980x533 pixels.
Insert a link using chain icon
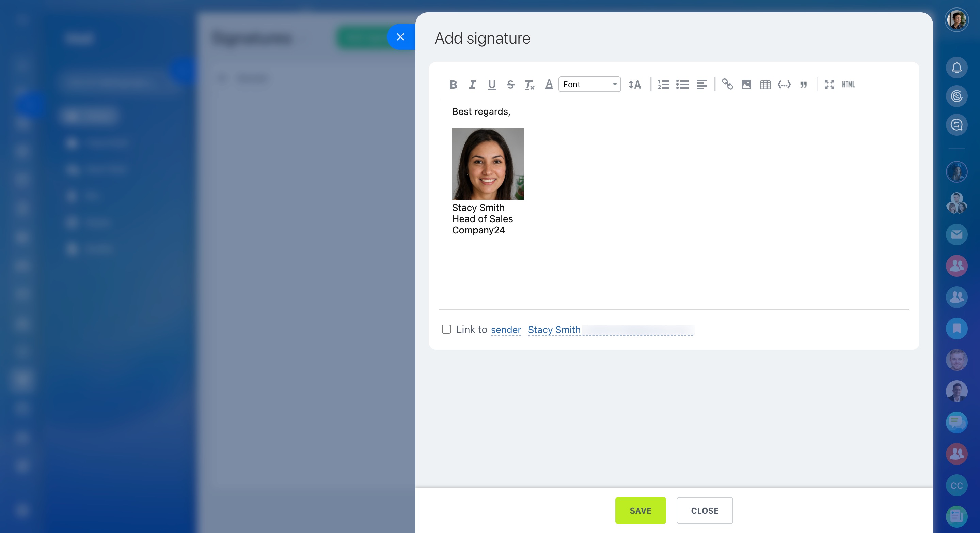click(x=727, y=84)
